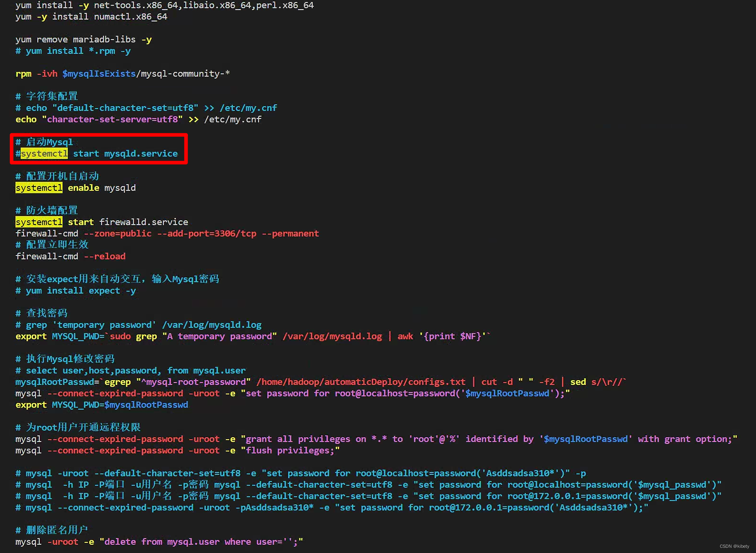Click the commented line with '$mysql_passwd' for root@172.0.0.1
The height and width of the screenshot is (553, 756).
[x=369, y=496]
